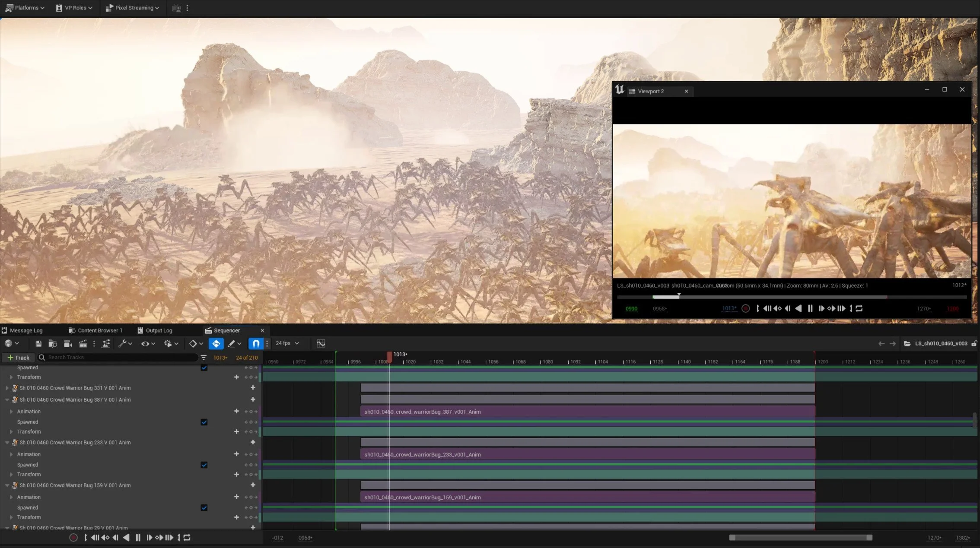Screen dimensions: 980x548
Task: Uncheck Spawned under Warrior Bug 387
Action: click(204, 422)
